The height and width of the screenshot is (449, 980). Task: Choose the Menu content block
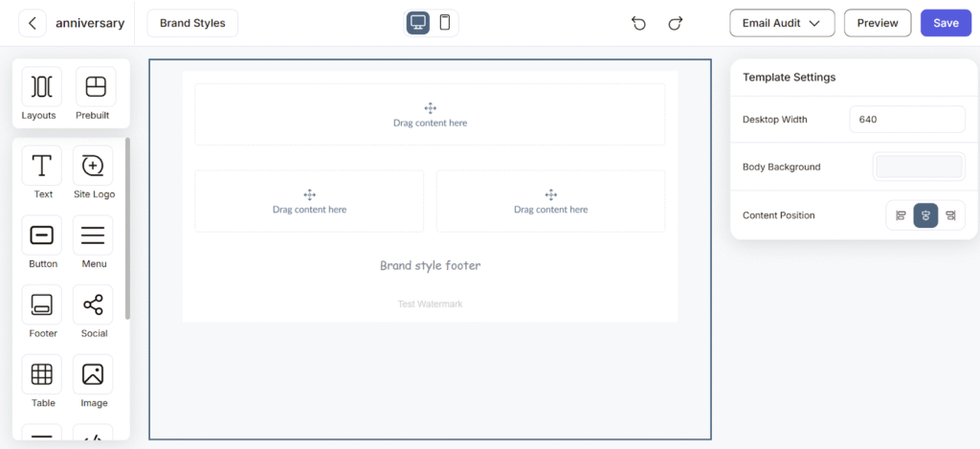click(93, 236)
